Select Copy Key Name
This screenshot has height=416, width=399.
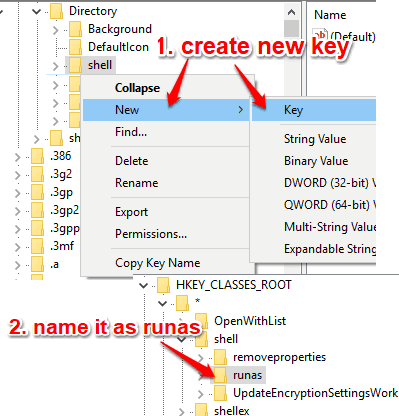pyautogui.click(x=166, y=263)
